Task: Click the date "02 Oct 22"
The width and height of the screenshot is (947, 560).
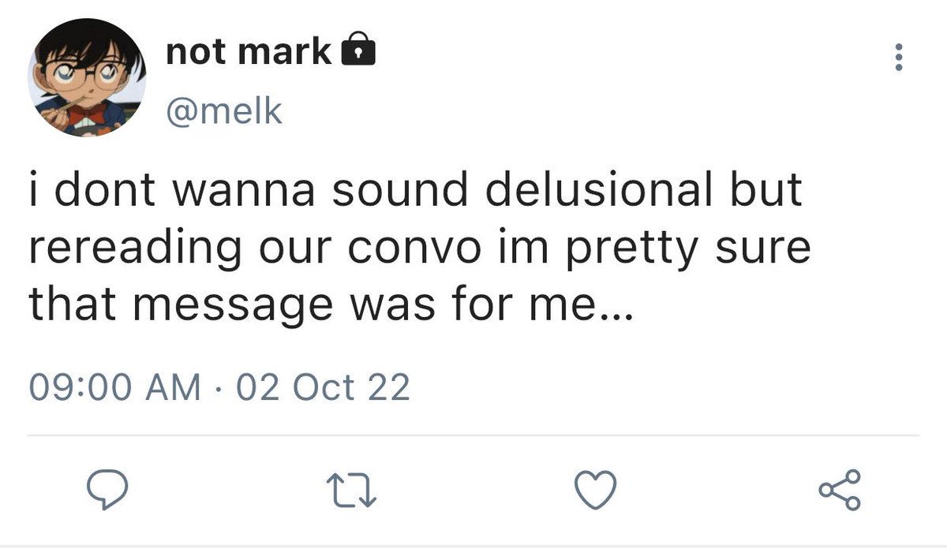Action: pyautogui.click(x=323, y=388)
